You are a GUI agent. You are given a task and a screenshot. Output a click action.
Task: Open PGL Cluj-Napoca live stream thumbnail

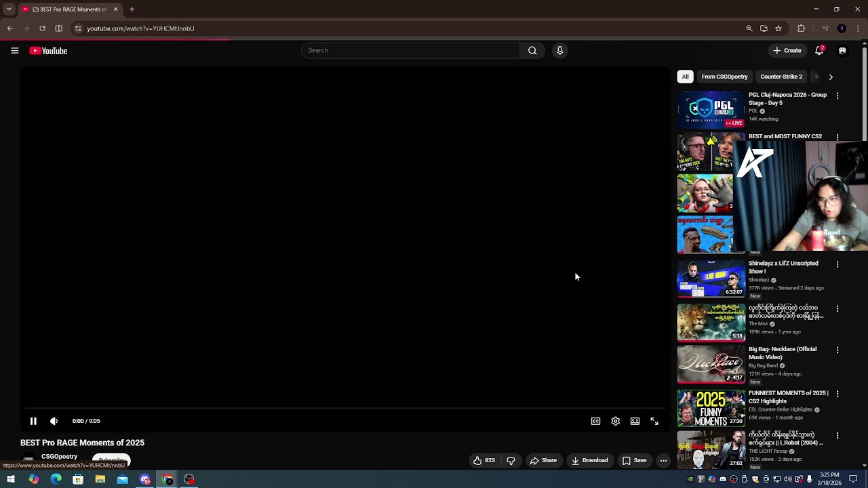point(711,109)
